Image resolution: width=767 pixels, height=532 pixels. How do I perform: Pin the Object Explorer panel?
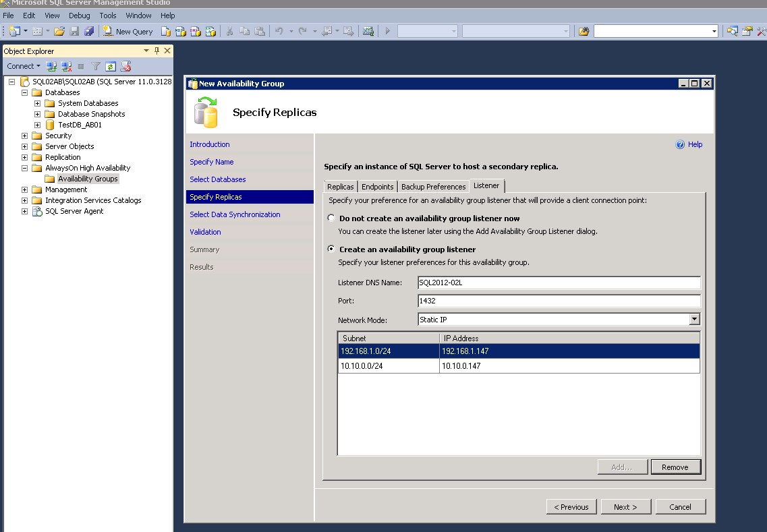[157, 51]
